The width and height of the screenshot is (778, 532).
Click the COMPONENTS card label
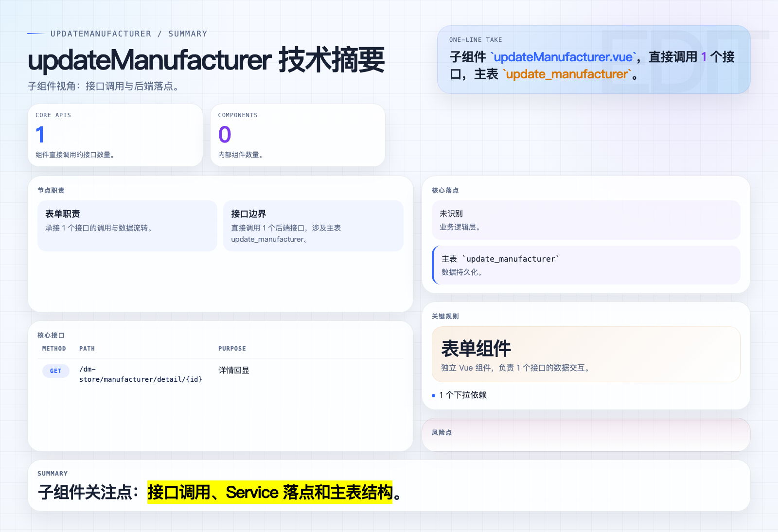pos(238,115)
